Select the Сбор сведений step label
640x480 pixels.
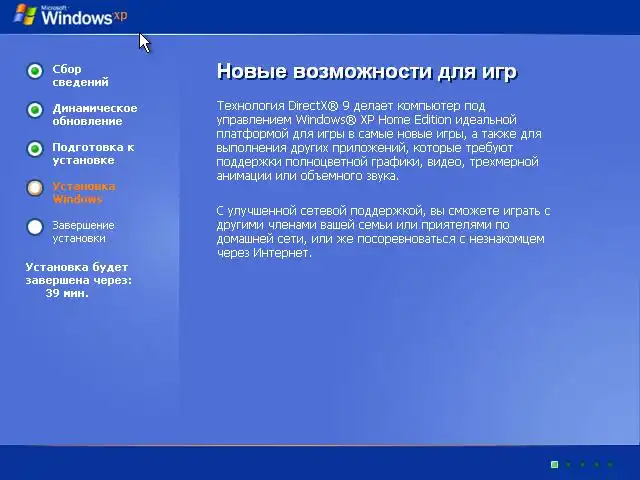(x=80, y=76)
